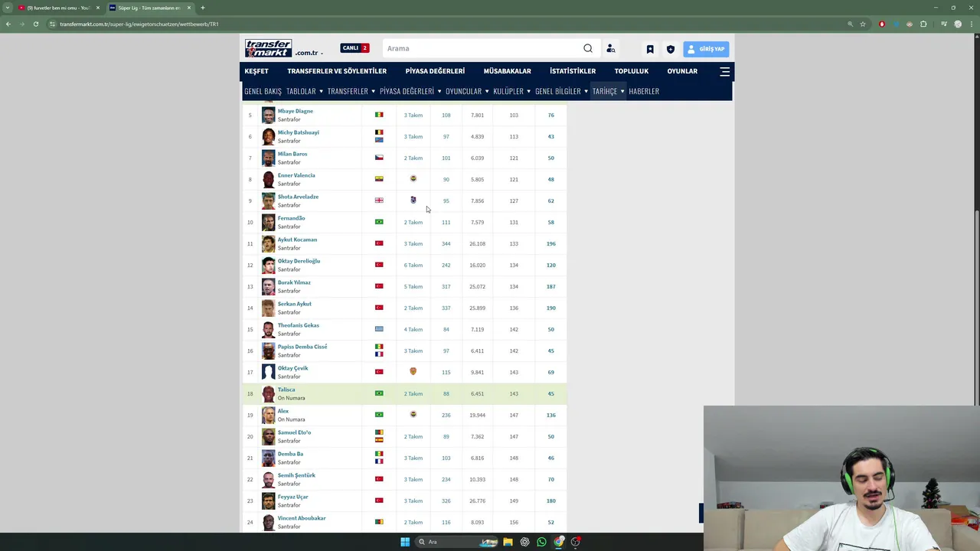Open the Windows Start menu
Viewport: 980px width, 551px height.
405,542
